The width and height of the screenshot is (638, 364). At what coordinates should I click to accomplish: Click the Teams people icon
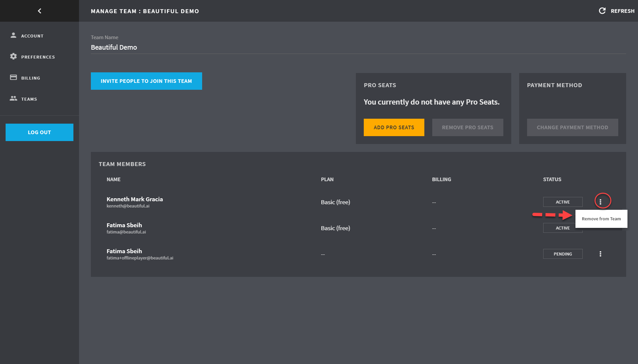[13, 98]
